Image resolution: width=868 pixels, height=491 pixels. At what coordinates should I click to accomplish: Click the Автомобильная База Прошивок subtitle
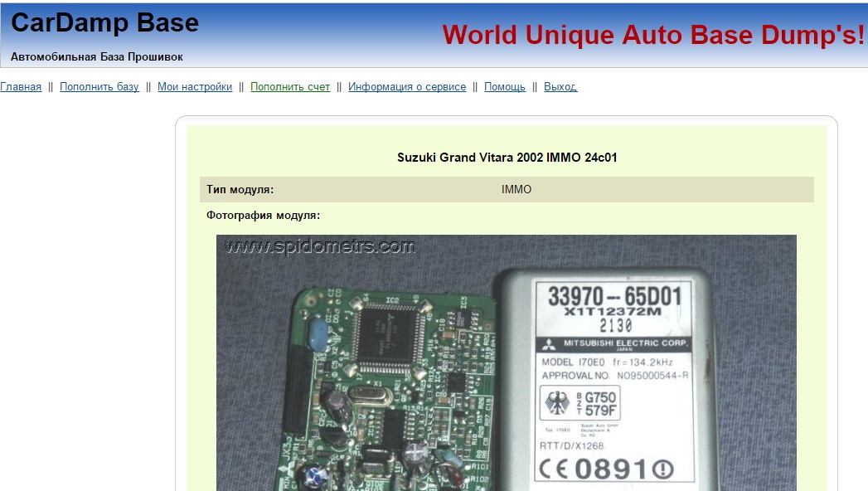[97, 57]
